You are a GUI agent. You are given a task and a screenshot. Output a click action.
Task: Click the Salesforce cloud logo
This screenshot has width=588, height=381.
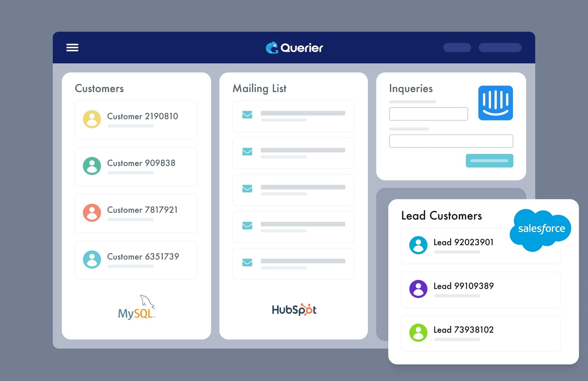click(x=540, y=229)
